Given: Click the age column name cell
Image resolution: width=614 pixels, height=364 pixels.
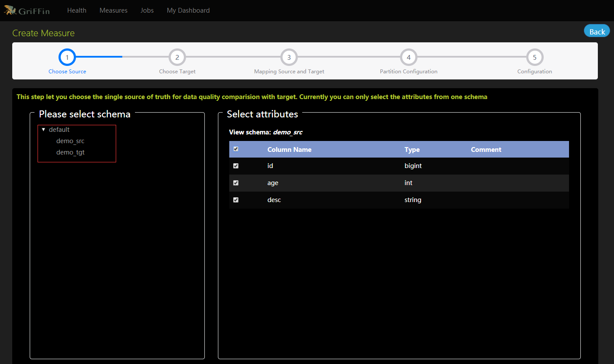Looking at the screenshot, I should tap(273, 183).
